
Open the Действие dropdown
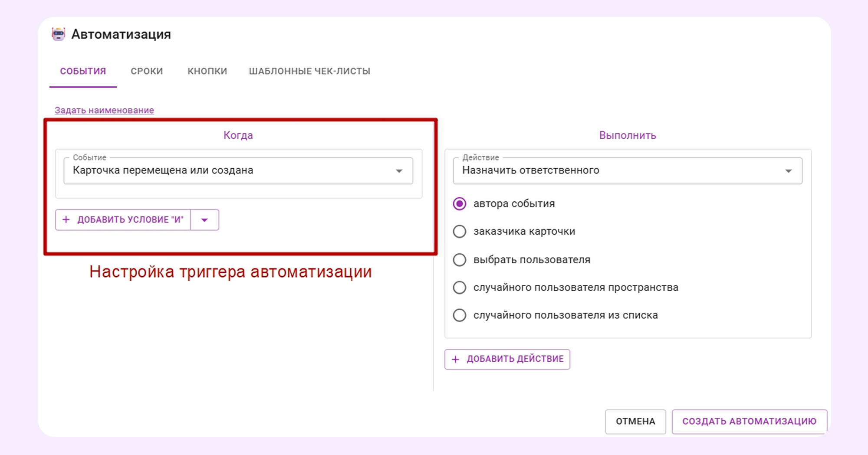789,170
